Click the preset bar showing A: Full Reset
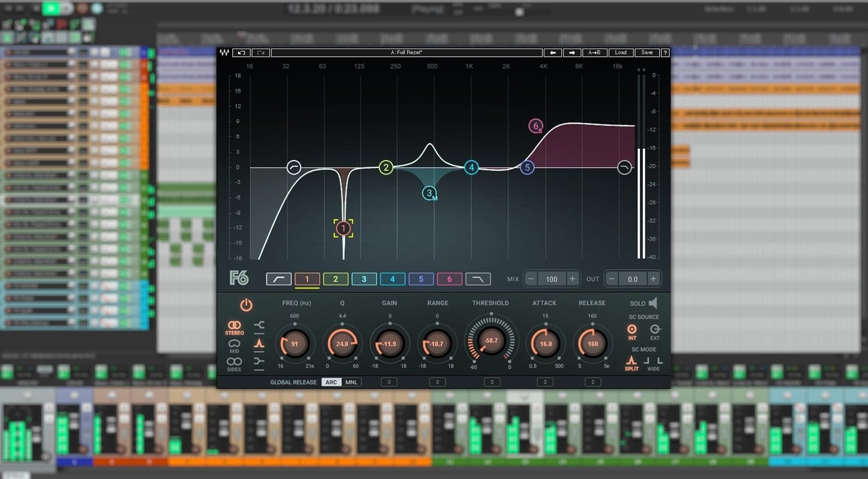The height and width of the screenshot is (479, 868). [408, 52]
